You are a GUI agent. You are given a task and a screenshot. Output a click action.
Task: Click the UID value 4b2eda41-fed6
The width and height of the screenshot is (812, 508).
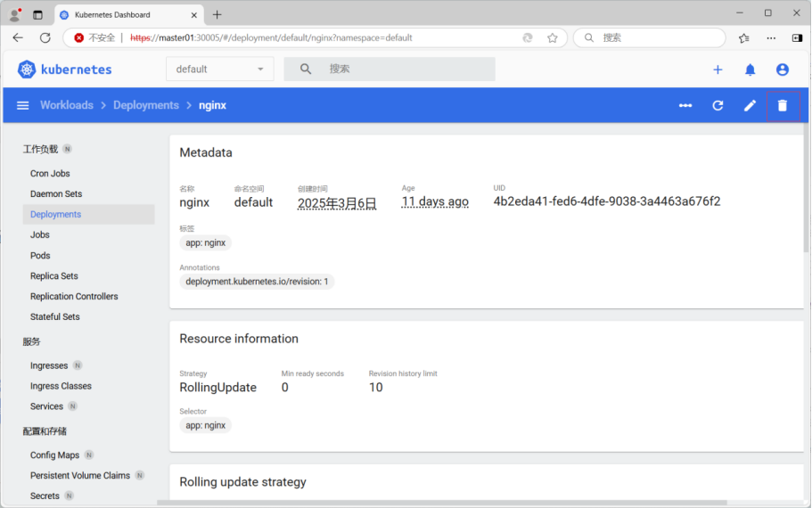(x=607, y=201)
